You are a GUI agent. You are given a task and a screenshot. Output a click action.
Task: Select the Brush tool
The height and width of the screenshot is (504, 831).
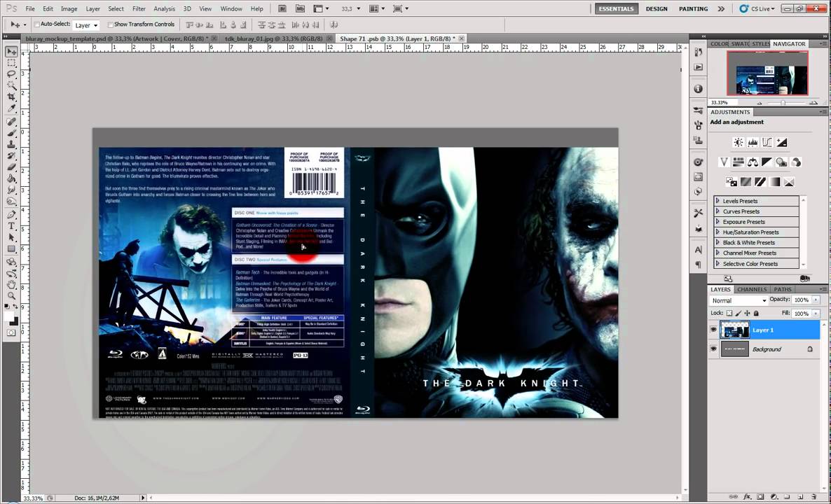pos(11,134)
